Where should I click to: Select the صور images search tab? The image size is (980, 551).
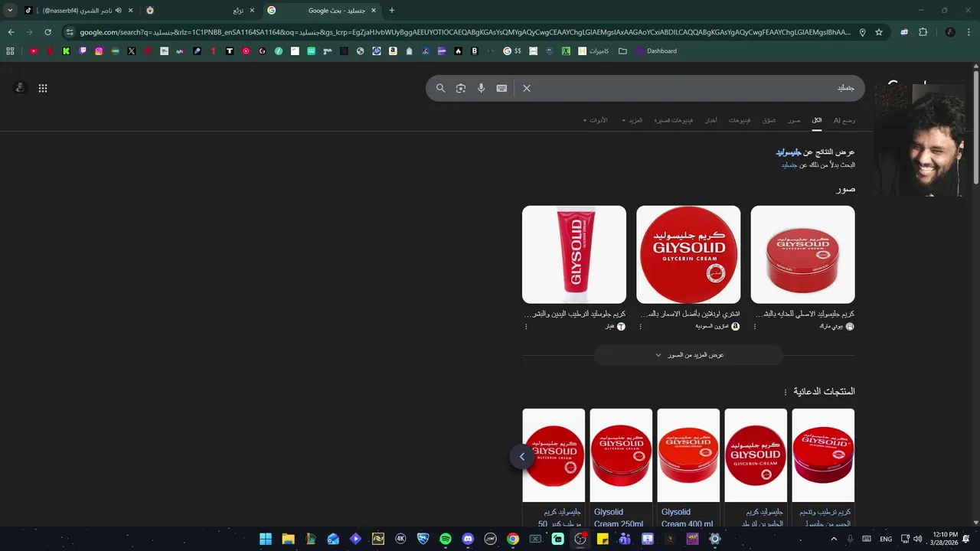coord(794,120)
